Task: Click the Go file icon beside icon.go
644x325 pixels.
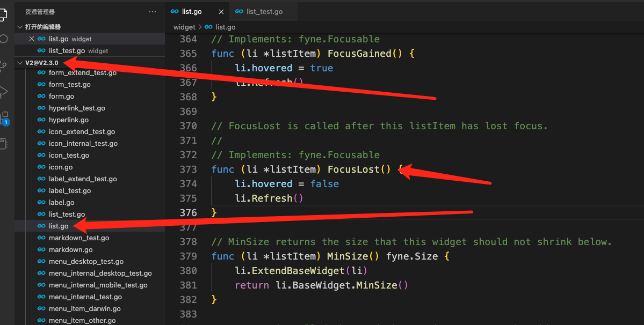Action: (x=41, y=167)
